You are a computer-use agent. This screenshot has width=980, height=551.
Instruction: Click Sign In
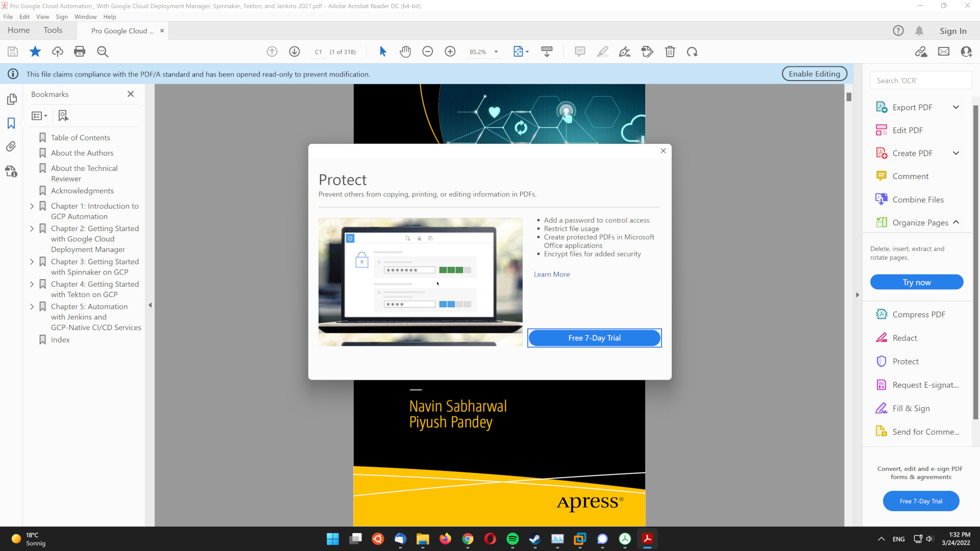point(953,31)
